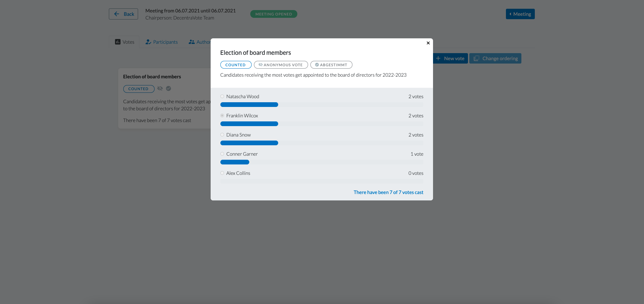Click the checkmark circle icon on the vote card

[169, 88]
